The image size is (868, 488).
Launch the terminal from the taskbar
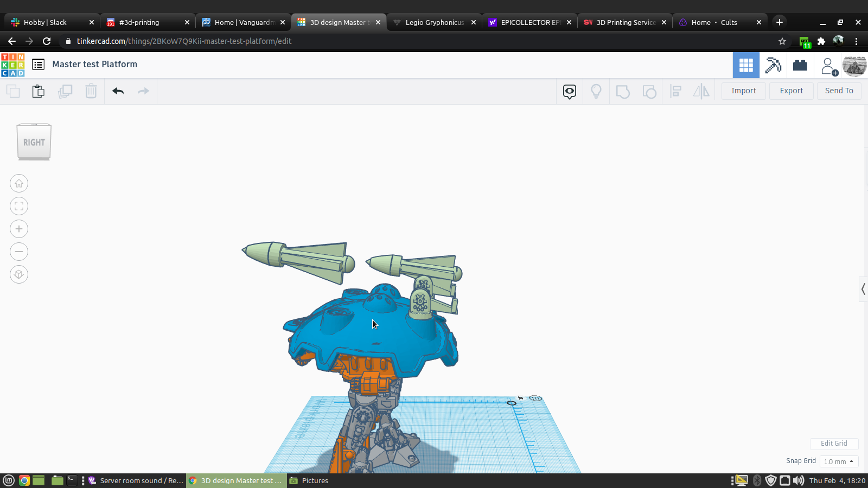click(72, 480)
